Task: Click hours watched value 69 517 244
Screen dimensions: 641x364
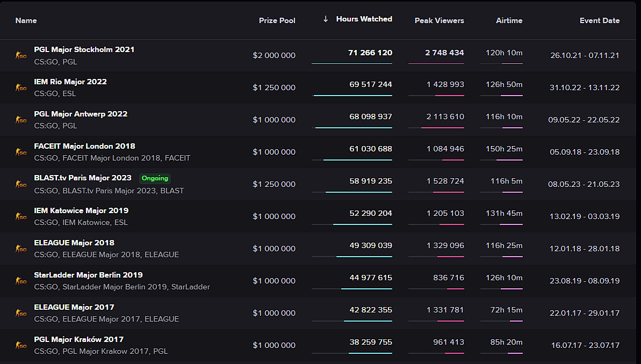Action: (371, 84)
